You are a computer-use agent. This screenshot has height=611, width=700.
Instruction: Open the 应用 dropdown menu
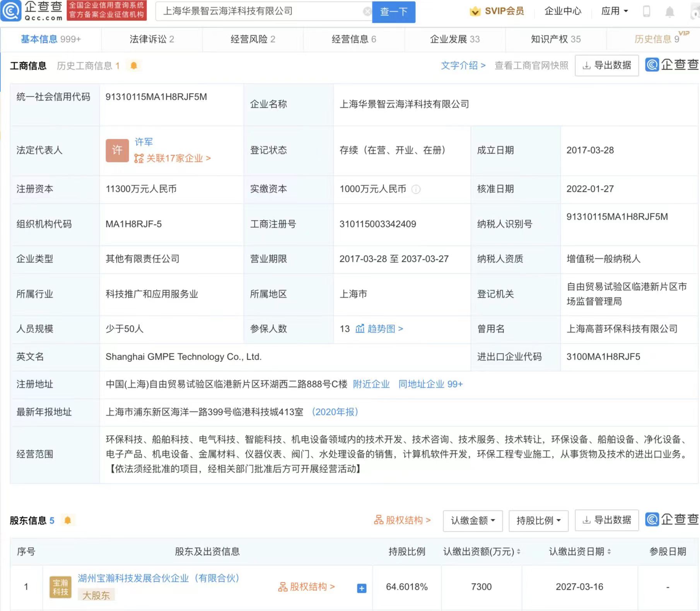pyautogui.click(x=615, y=11)
